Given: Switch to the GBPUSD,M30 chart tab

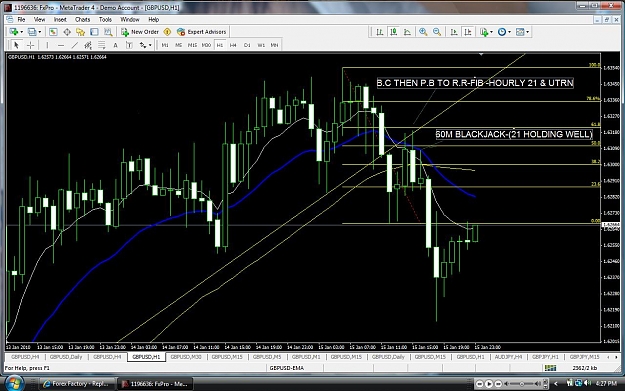Looking at the screenshot, I should click(x=186, y=357).
